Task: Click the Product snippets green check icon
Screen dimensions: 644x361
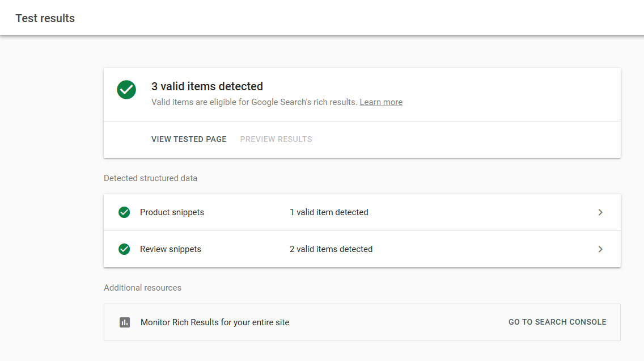Action: click(x=124, y=212)
